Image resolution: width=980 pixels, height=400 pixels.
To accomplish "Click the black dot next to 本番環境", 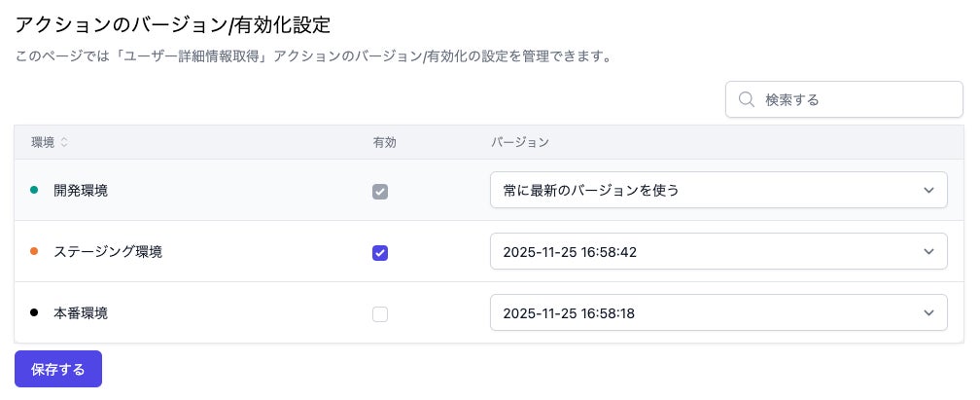I will pos(34,312).
